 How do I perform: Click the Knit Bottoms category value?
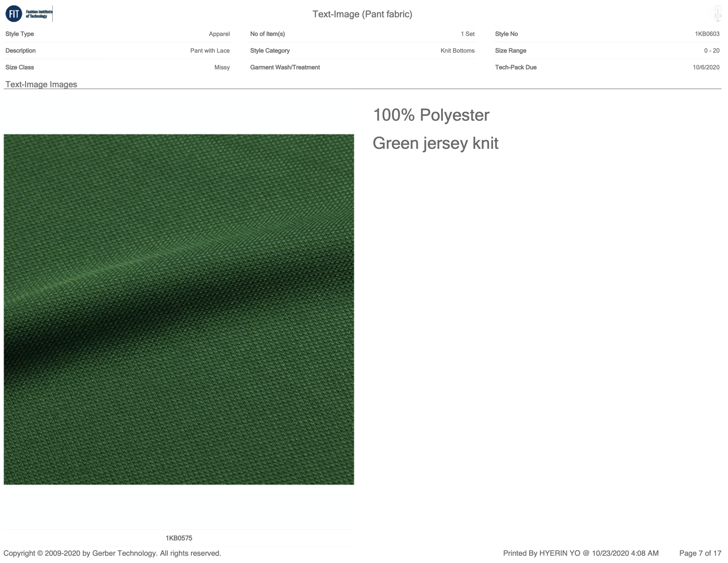457,51
